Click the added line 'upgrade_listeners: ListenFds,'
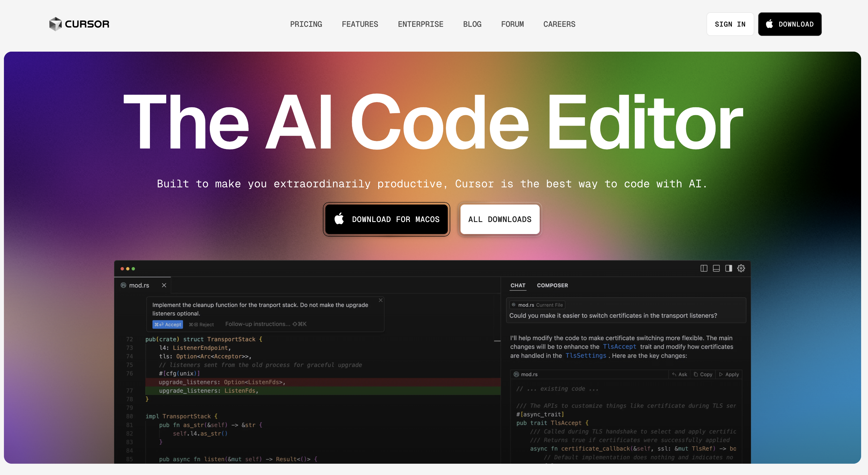Viewport: 868px width, 475px height. pos(323,391)
